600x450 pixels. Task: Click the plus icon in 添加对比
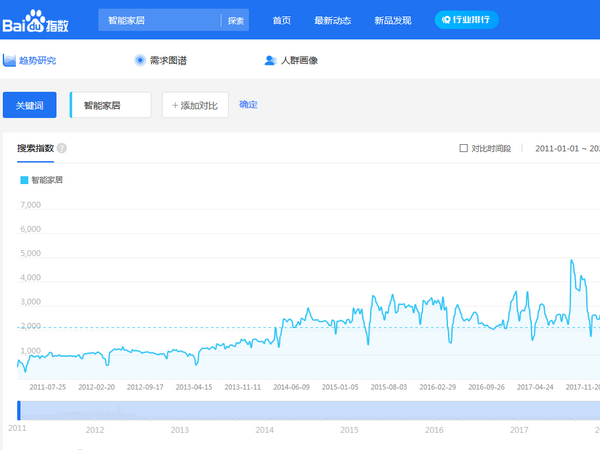[x=175, y=105]
